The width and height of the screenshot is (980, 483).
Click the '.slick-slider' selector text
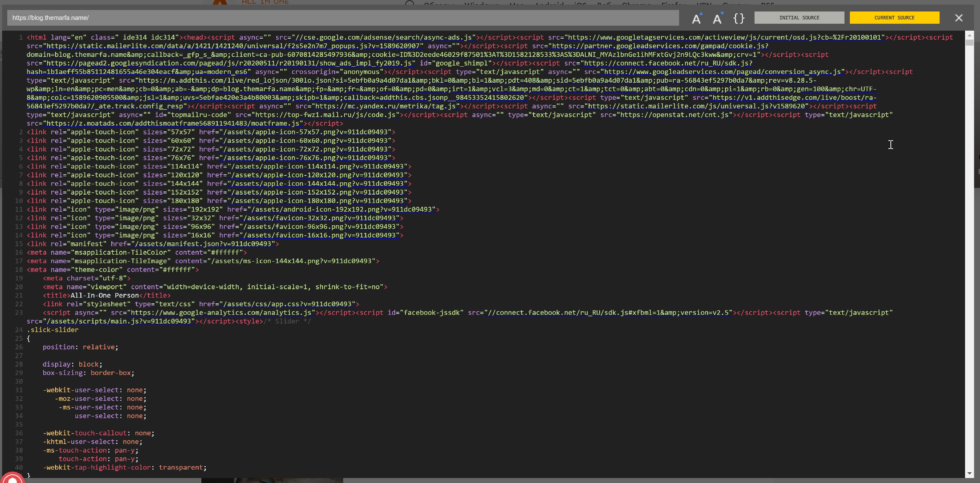point(53,330)
